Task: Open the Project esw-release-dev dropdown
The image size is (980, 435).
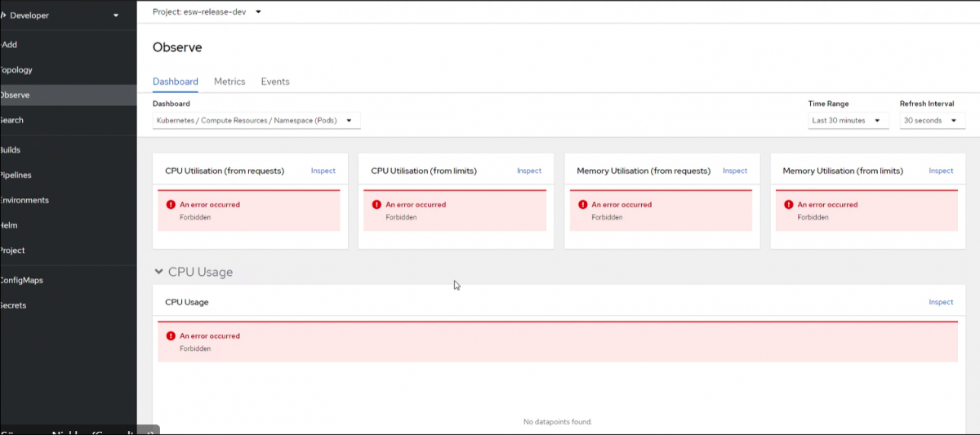Action: [207, 12]
